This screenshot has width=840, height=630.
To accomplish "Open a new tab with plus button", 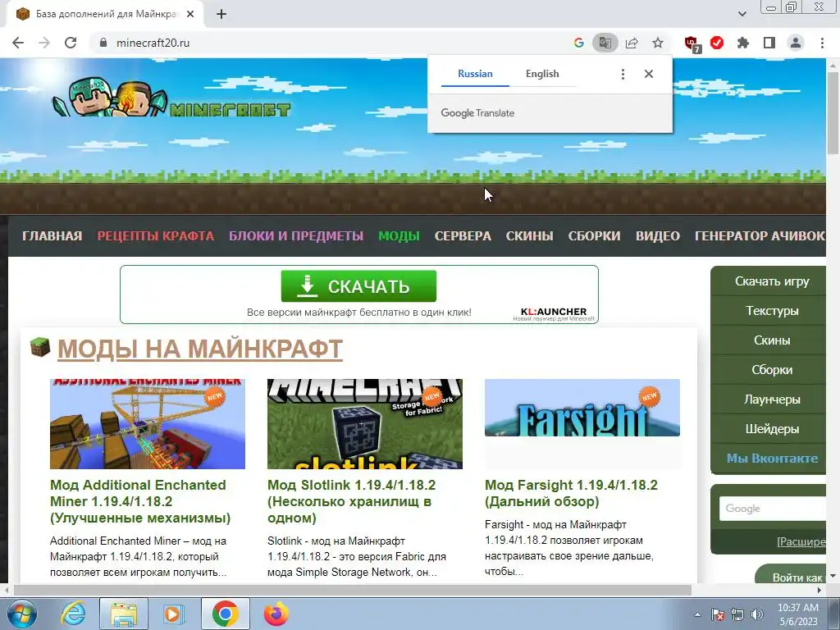I will (x=221, y=14).
